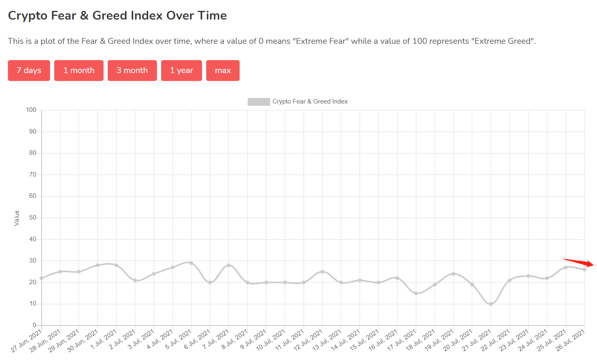Image resolution: width=597 pixels, height=364 pixels.
Task: Select the 7 days range button
Action: point(29,71)
